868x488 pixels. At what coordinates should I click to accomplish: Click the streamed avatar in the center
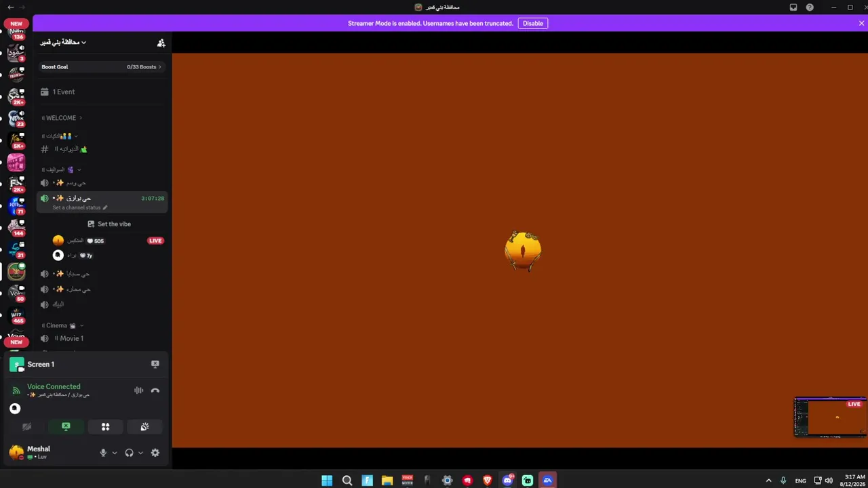click(523, 251)
